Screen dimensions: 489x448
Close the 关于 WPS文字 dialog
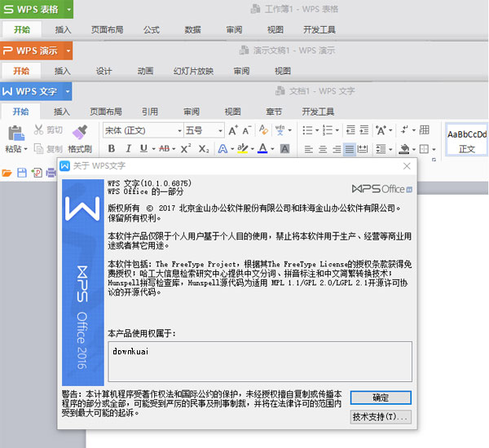point(407,166)
